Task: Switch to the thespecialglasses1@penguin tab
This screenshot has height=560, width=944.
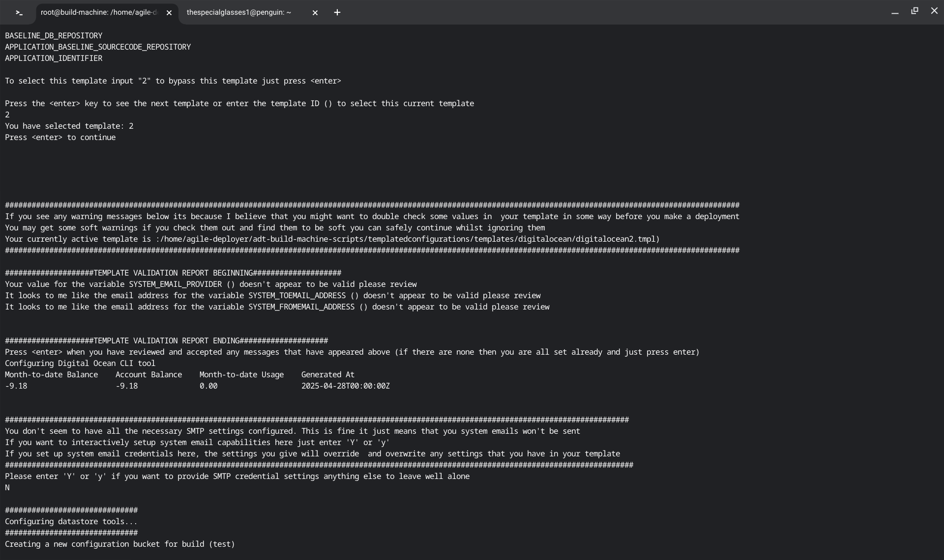Action: coord(239,13)
